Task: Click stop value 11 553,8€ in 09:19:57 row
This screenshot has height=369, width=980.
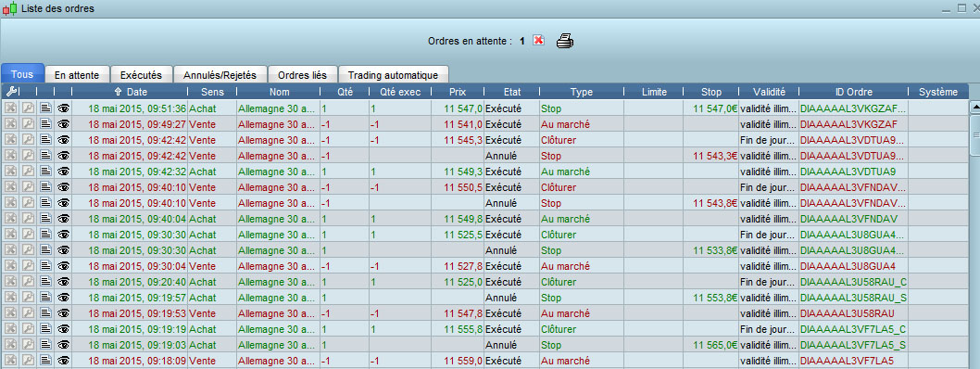Action: [715, 297]
